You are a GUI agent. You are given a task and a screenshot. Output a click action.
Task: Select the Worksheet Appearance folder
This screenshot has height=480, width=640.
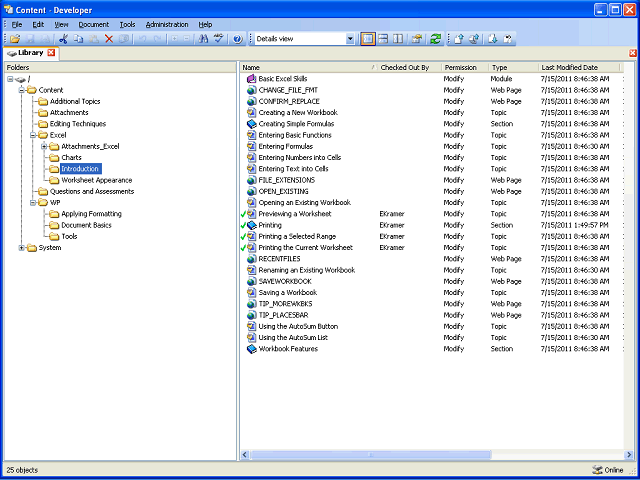click(97, 180)
